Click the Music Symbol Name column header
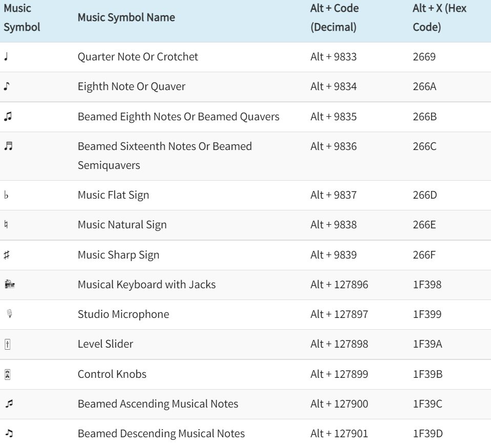 [126, 17]
